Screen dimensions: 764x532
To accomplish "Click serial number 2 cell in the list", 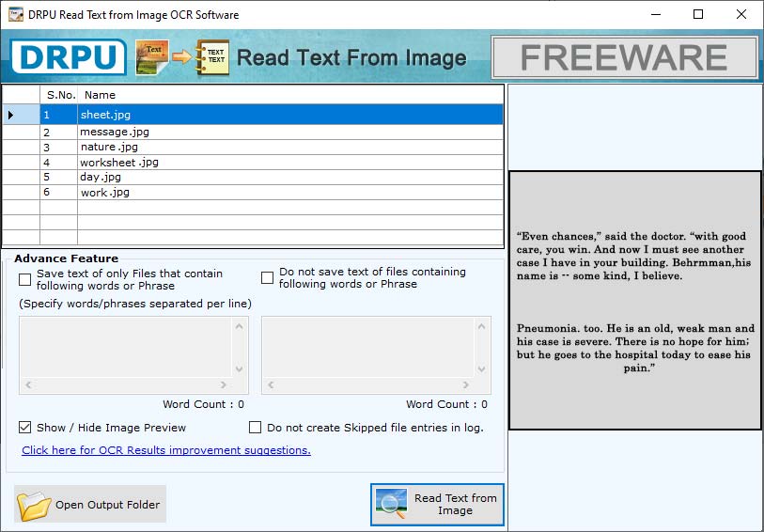I will coord(59,132).
